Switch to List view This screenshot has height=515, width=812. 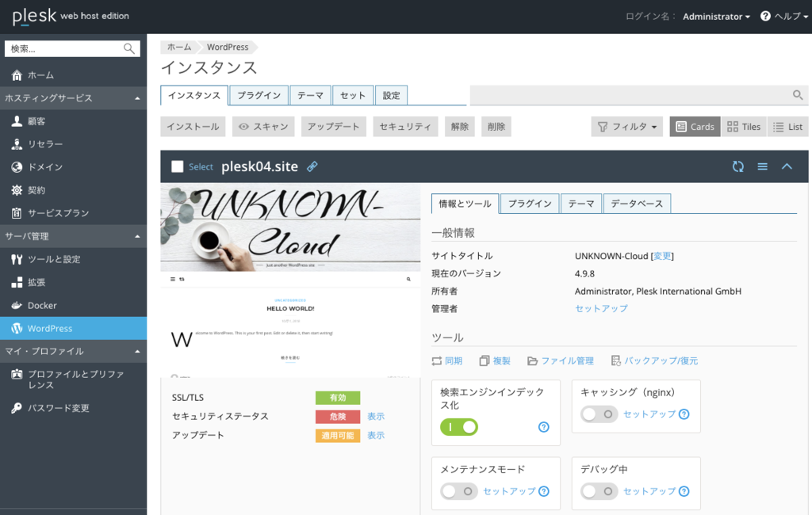coord(787,126)
